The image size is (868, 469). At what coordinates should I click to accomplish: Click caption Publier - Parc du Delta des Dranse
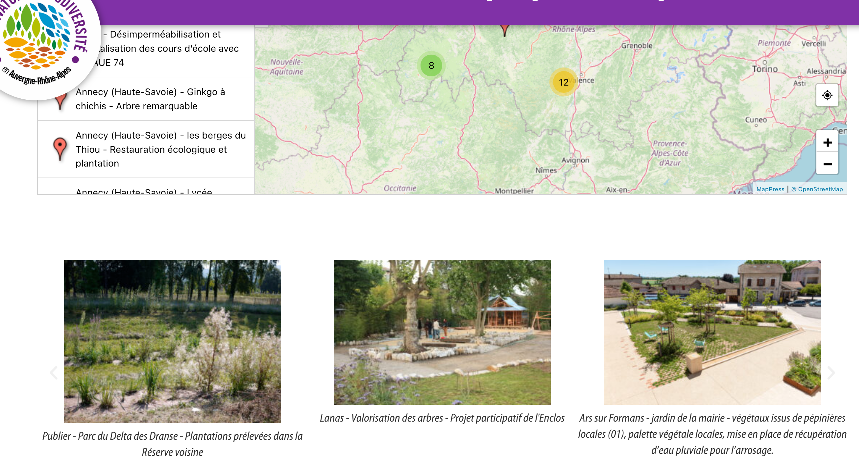tap(173, 444)
